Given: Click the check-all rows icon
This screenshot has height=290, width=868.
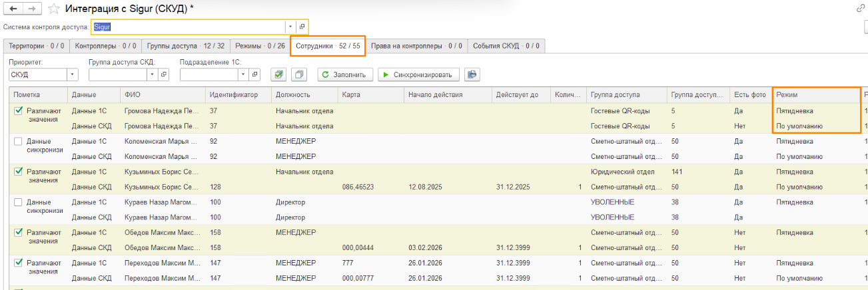Looking at the screenshot, I should (279, 74).
